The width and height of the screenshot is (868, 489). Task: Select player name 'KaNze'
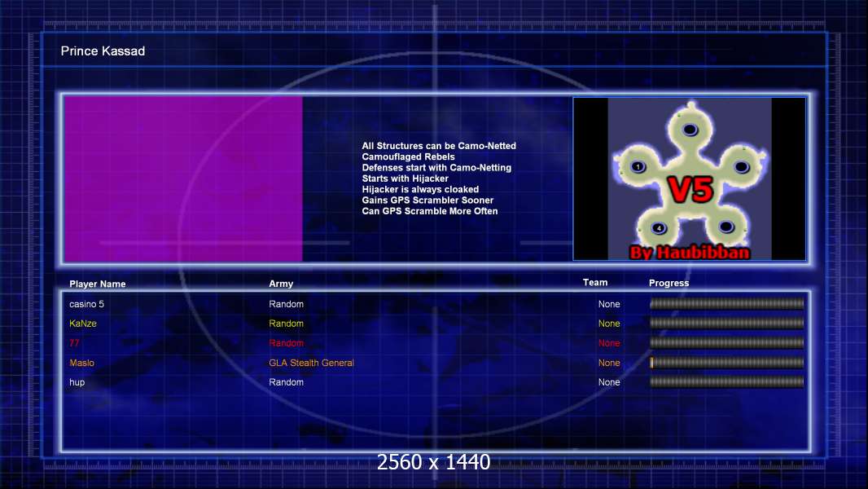pyautogui.click(x=83, y=324)
